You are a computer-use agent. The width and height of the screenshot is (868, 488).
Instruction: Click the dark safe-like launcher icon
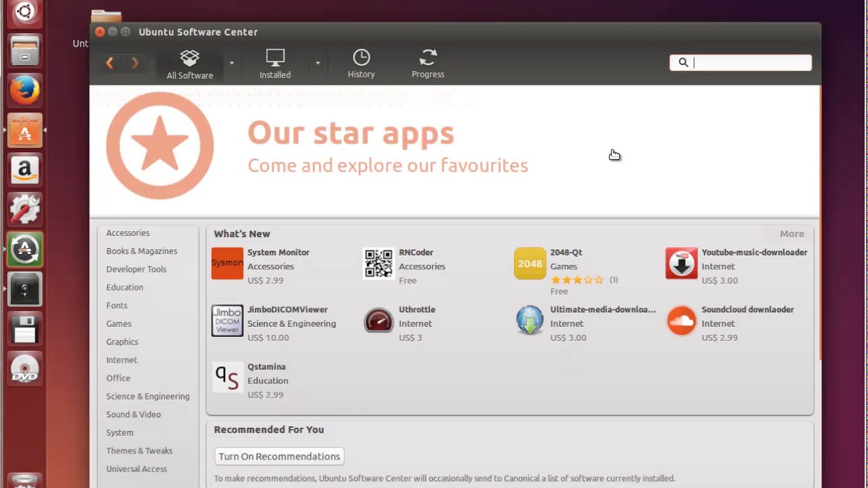pyautogui.click(x=25, y=289)
